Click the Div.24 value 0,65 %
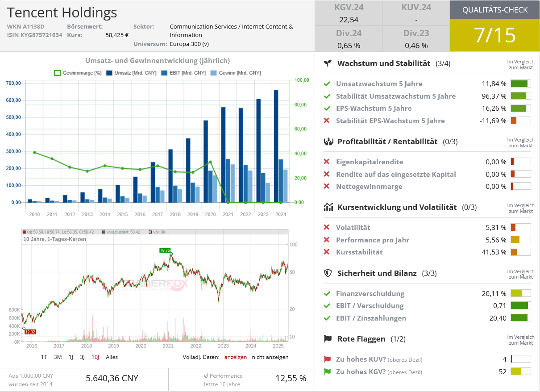Image resolution: width=540 pixels, height=392 pixels. 349,46
